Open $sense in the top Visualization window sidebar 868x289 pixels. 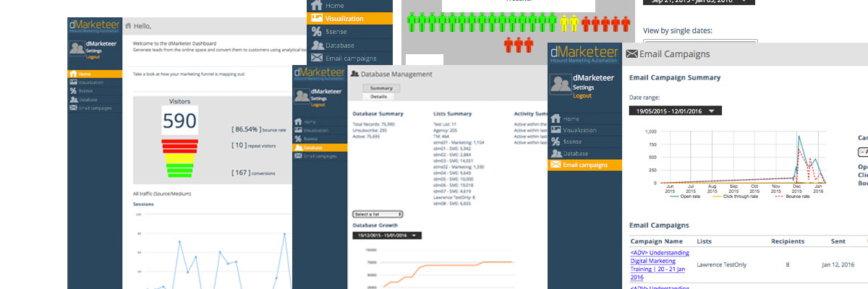(x=350, y=32)
